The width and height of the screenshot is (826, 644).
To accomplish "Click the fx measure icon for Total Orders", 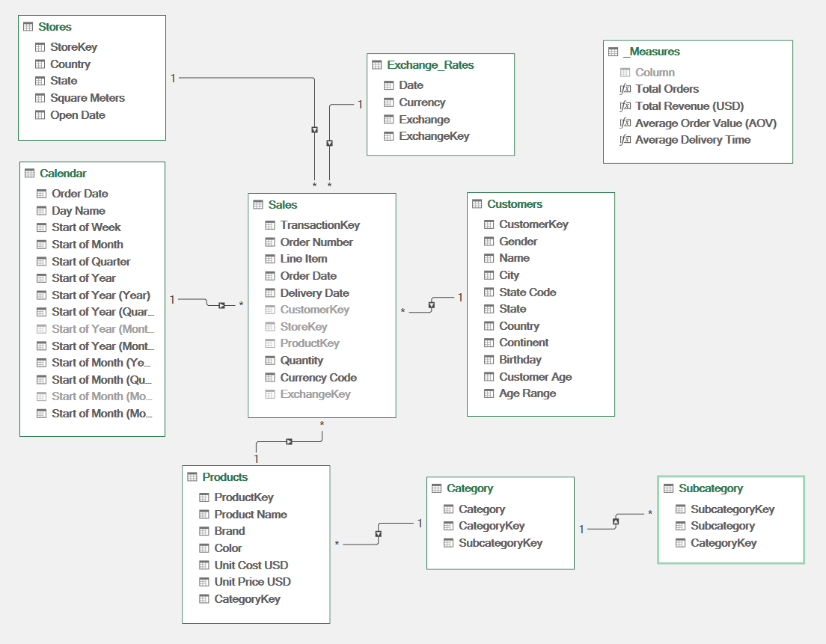I will [x=625, y=88].
